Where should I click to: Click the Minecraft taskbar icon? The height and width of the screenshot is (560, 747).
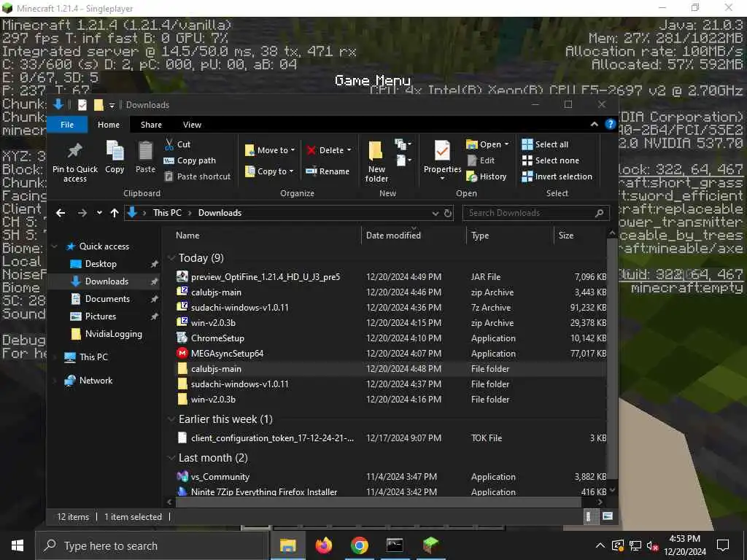(x=430, y=545)
